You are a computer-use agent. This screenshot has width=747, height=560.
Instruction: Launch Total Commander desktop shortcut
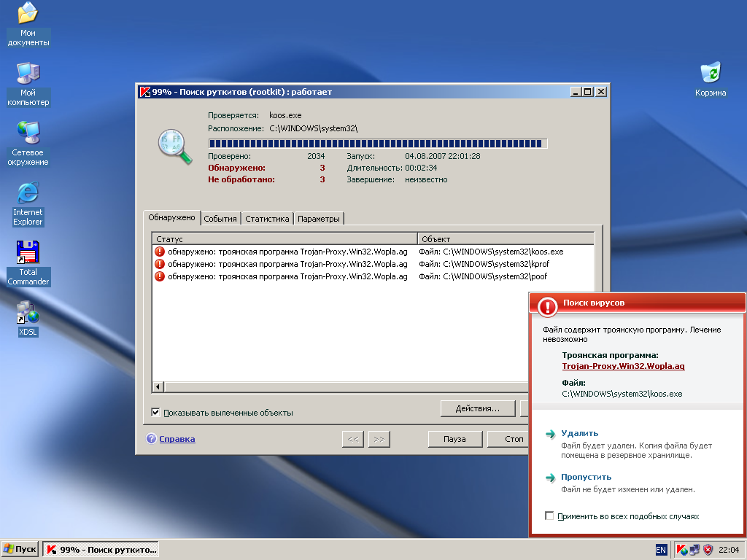point(28,262)
